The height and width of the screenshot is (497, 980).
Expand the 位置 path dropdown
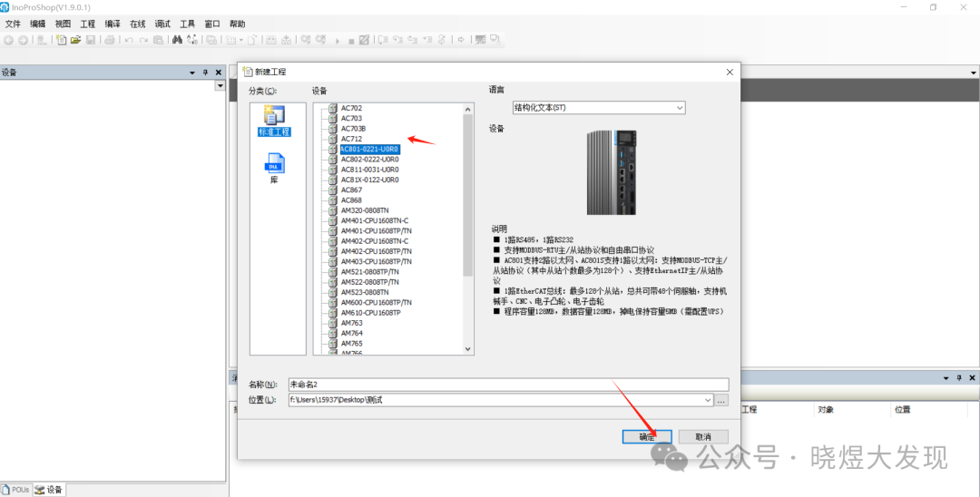click(708, 400)
